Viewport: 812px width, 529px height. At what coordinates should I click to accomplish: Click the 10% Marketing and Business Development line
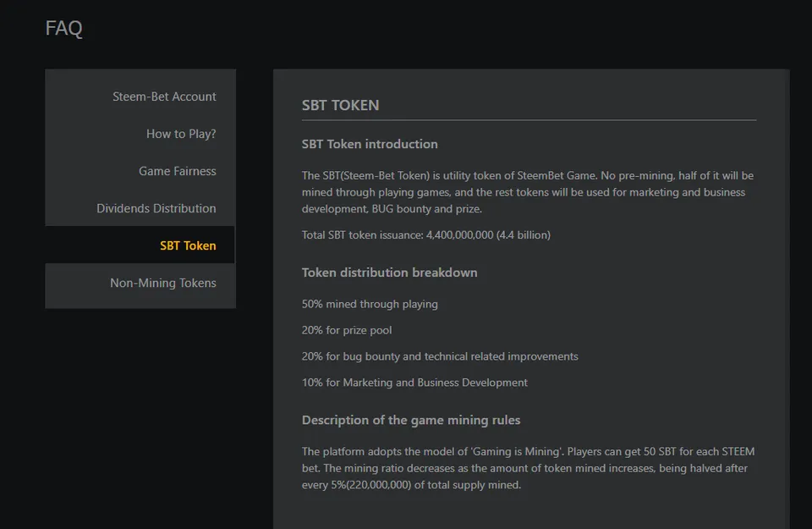point(414,383)
